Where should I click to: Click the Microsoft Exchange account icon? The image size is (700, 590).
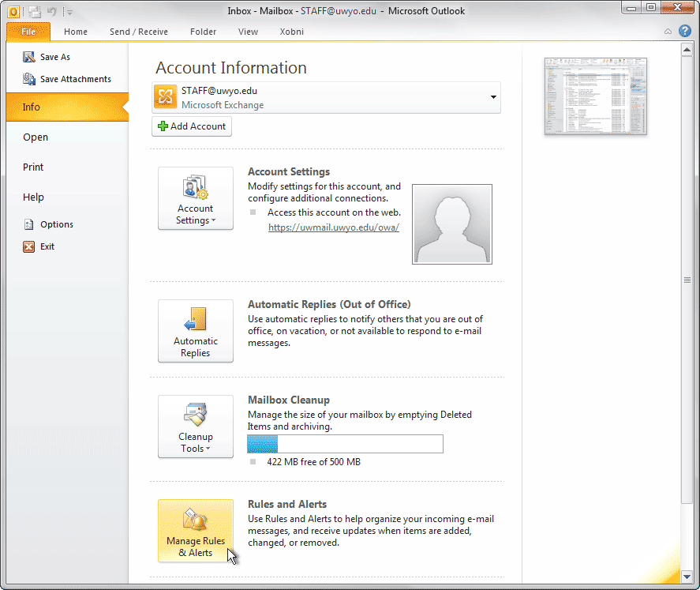[165, 97]
